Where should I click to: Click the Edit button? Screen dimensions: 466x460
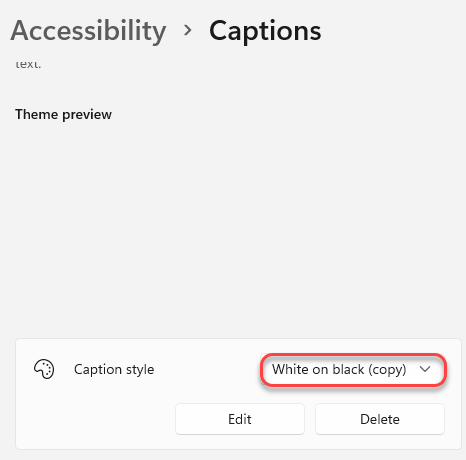(x=240, y=419)
